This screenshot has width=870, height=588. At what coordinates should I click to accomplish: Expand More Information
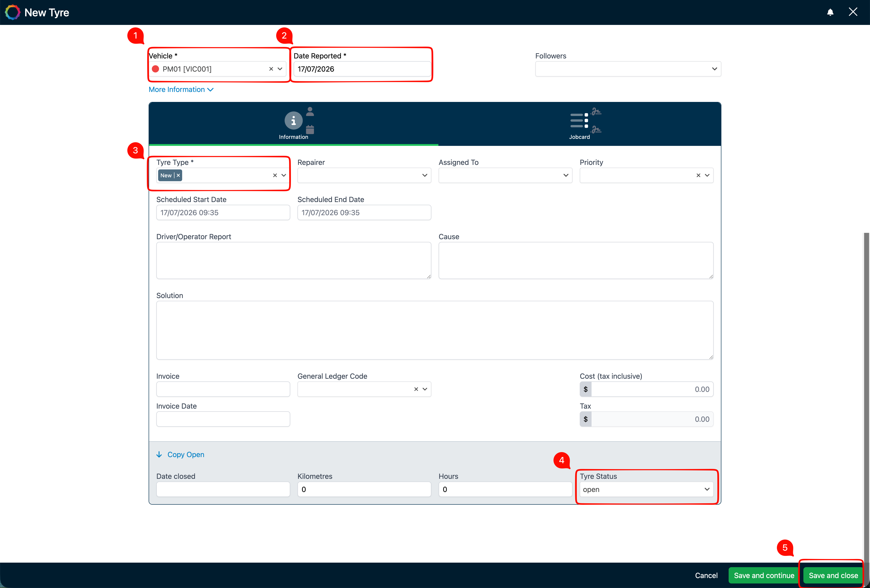point(181,89)
